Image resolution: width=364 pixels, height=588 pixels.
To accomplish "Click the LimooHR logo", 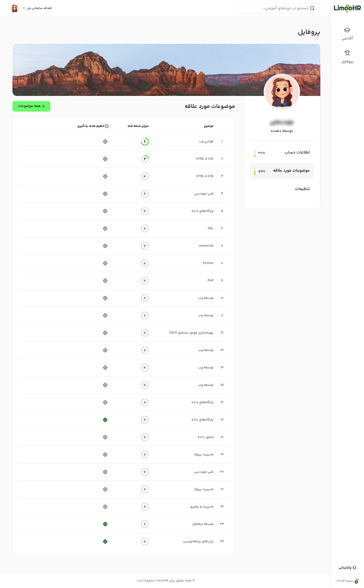I will coord(347,8).
